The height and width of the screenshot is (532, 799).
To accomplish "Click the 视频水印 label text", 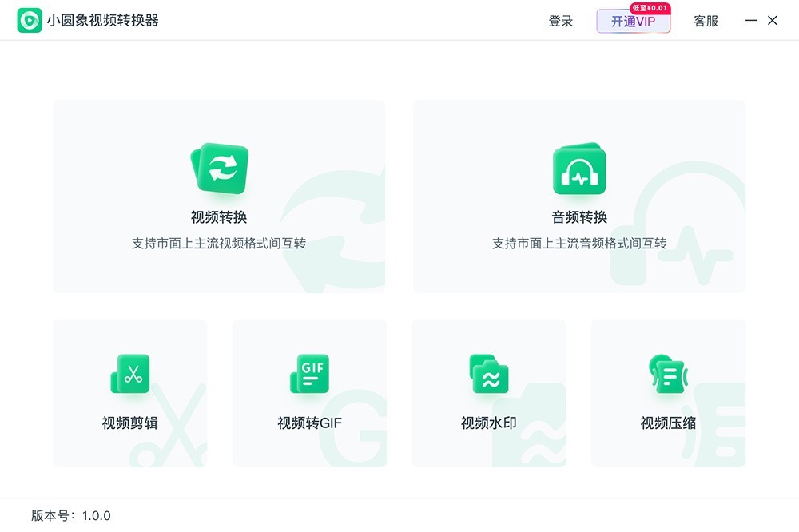I will [489, 423].
